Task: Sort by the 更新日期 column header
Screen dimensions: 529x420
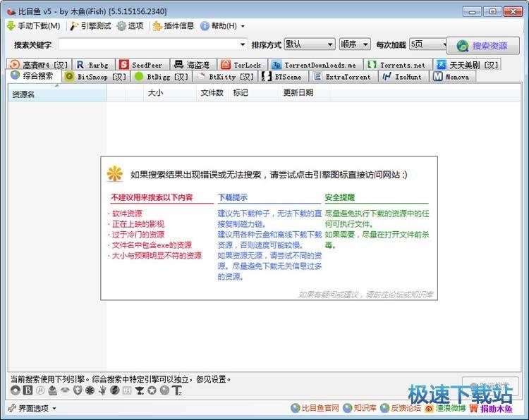Action: [x=298, y=92]
